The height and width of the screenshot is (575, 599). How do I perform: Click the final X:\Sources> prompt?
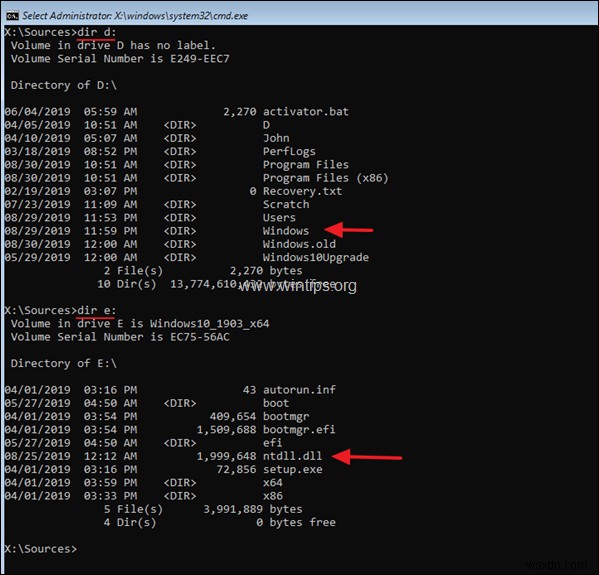(x=40, y=549)
